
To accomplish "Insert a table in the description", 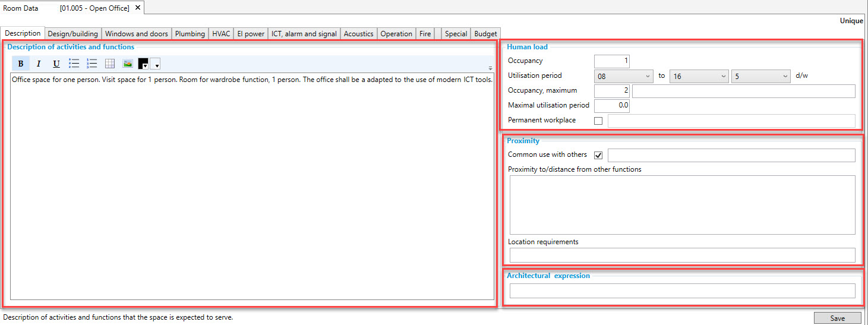I will point(110,64).
